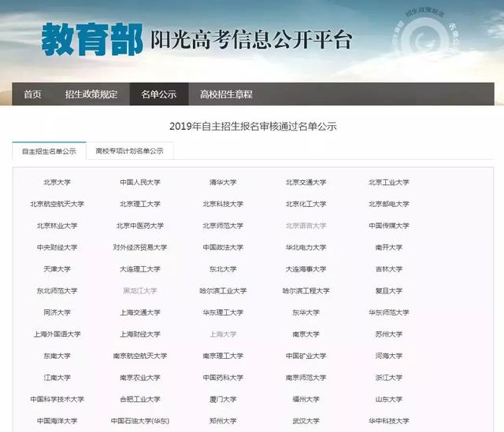Open the 合肥工业大学 link
The height and width of the screenshot is (432, 504).
point(140,399)
